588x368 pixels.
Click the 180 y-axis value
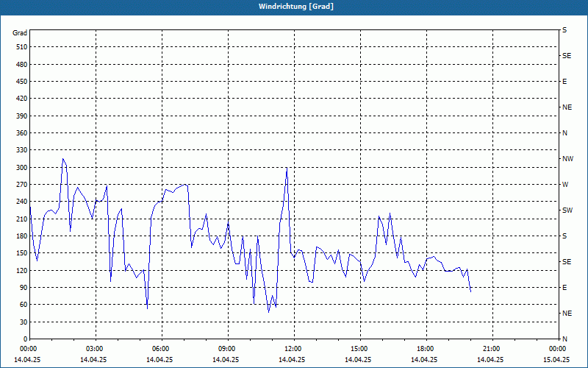(x=22, y=236)
